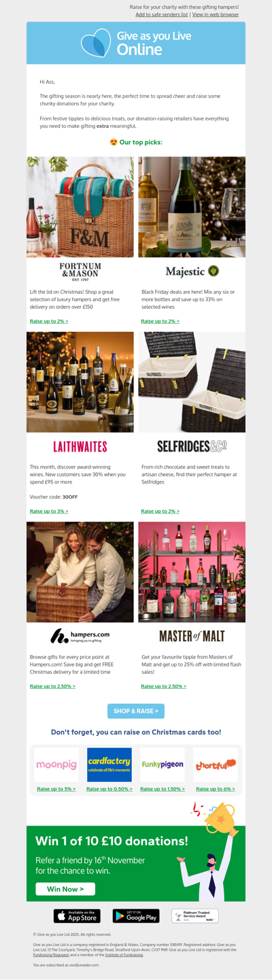Open the Moonpig card retailer tile
The image size is (272, 980).
(56, 765)
